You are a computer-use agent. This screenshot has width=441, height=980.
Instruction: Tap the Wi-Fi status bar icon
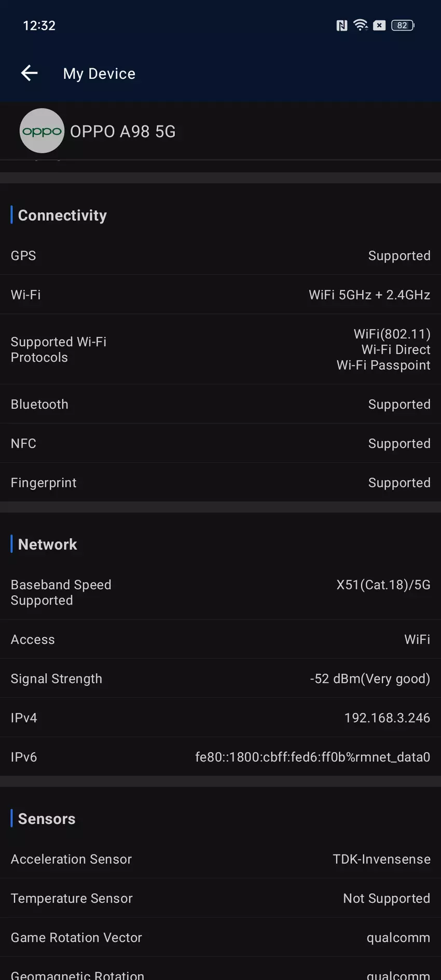click(361, 25)
